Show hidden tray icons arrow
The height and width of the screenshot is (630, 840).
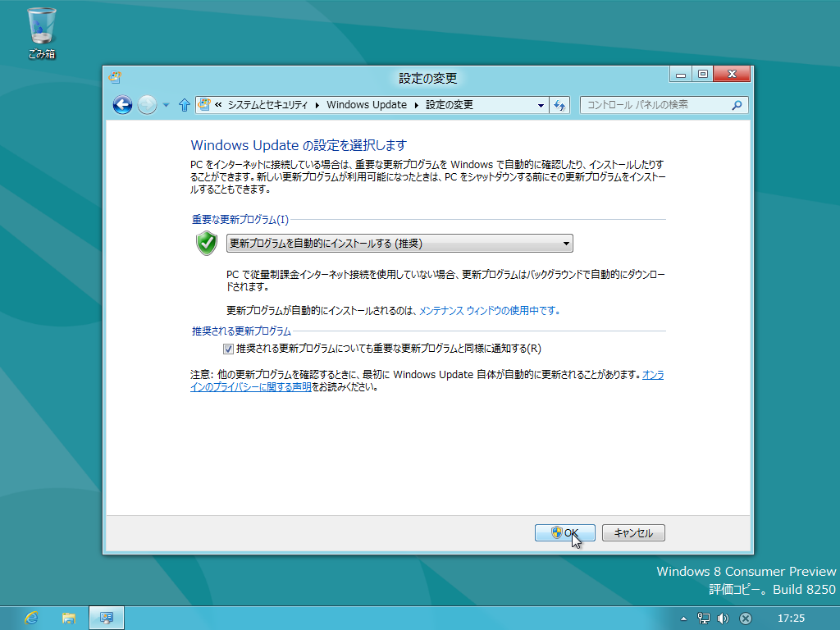click(x=683, y=619)
